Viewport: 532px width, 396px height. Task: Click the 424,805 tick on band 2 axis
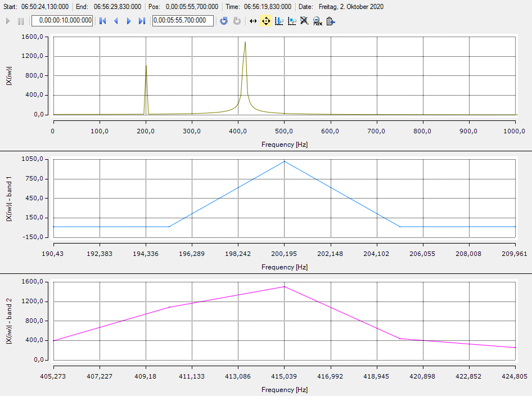[515, 376]
